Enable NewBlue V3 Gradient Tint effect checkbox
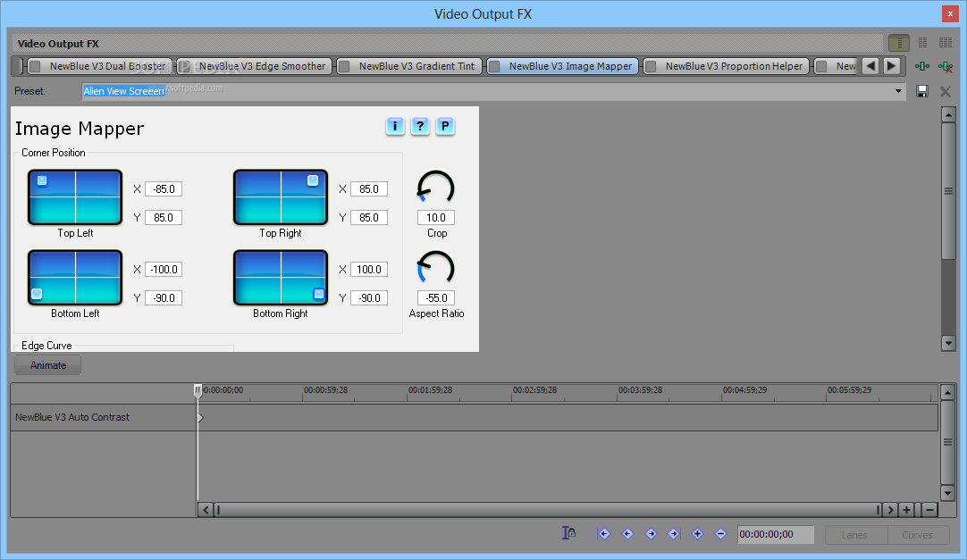 pos(345,66)
